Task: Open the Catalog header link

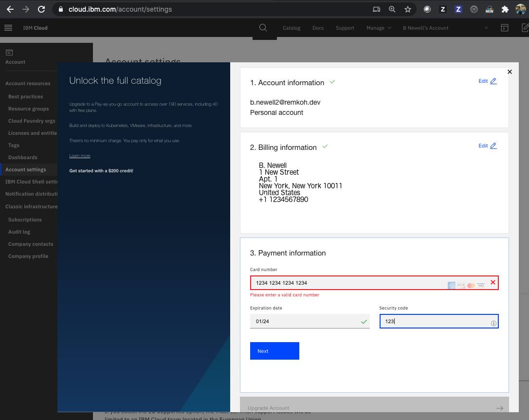Action: [x=292, y=28]
